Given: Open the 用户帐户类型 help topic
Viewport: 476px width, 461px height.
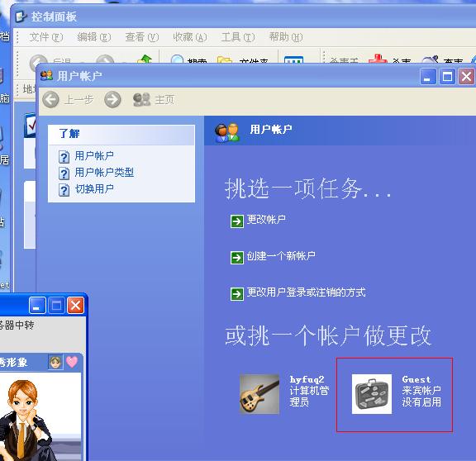Looking at the screenshot, I should [x=104, y=173].
